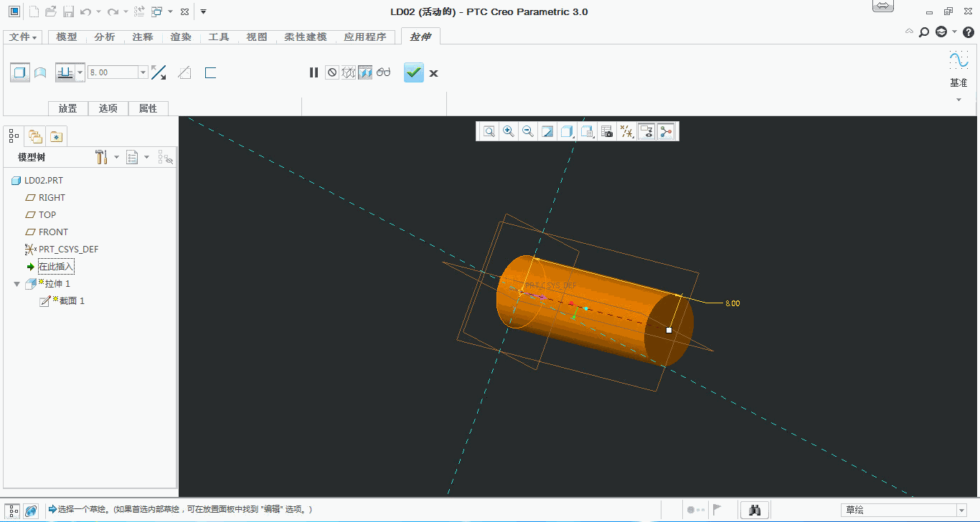Screen dimensions: 980x522
Task: Open the selection filter dropdown showing 草绘
Action: point(905,510)
